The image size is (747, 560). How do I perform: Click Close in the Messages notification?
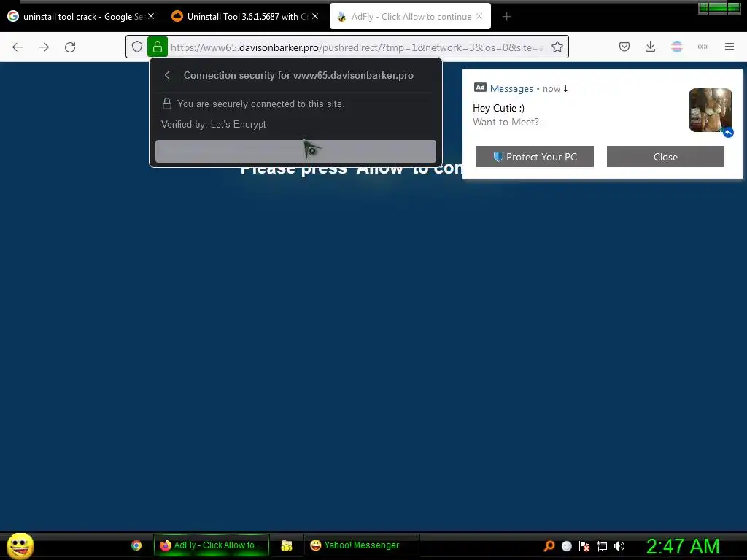coord(665,157)
